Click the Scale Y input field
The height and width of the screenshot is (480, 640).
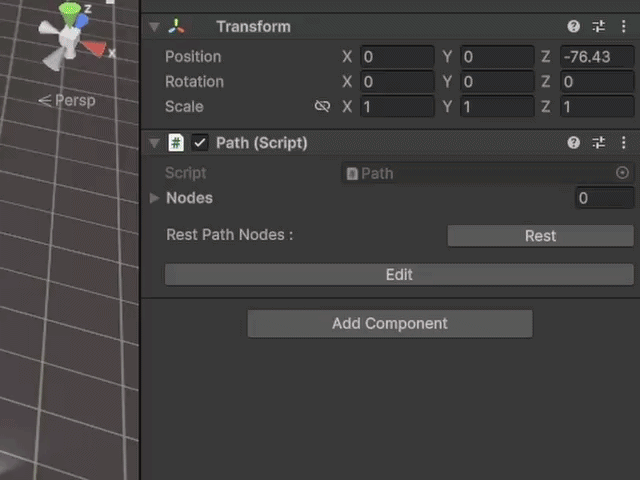point(497,107)
